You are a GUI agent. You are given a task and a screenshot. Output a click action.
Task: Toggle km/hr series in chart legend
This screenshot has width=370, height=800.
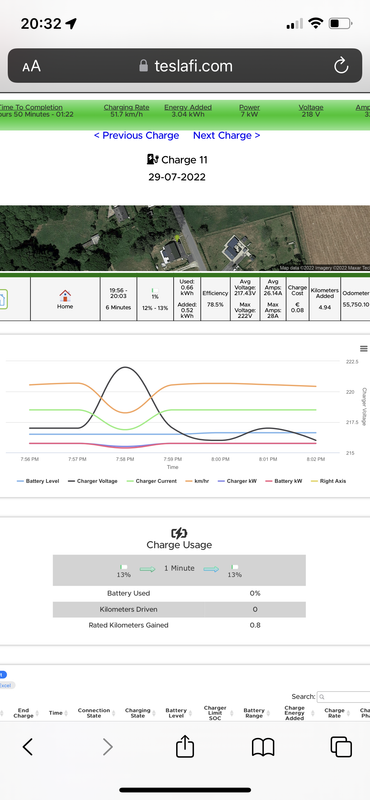pyautogui.click(x=198, y=481)
